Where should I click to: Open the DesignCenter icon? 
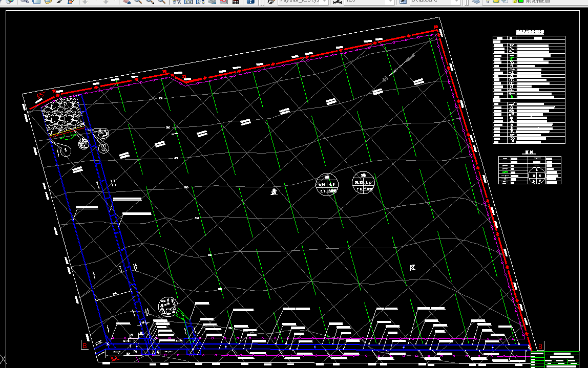tap(188, 2)
